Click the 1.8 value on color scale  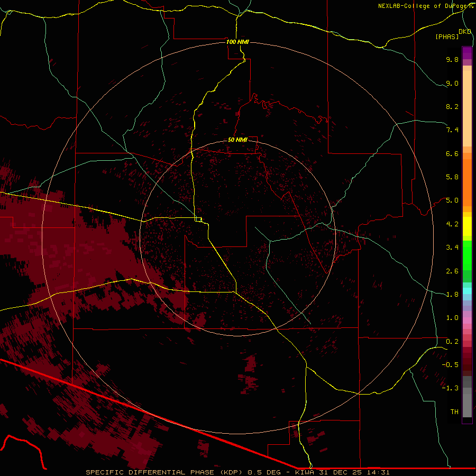pyautogui.click(x=452, y=295)
